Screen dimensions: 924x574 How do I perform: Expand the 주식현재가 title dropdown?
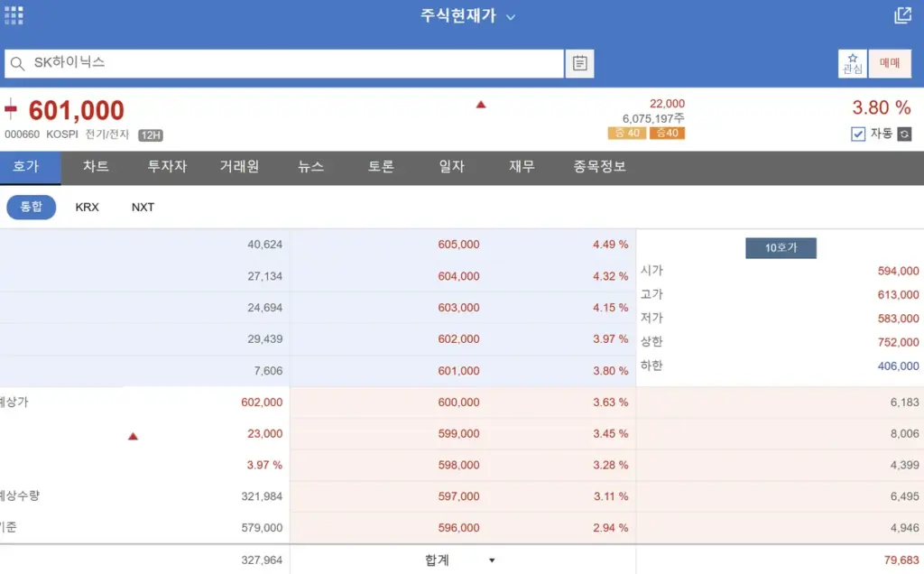click(511, 17)
